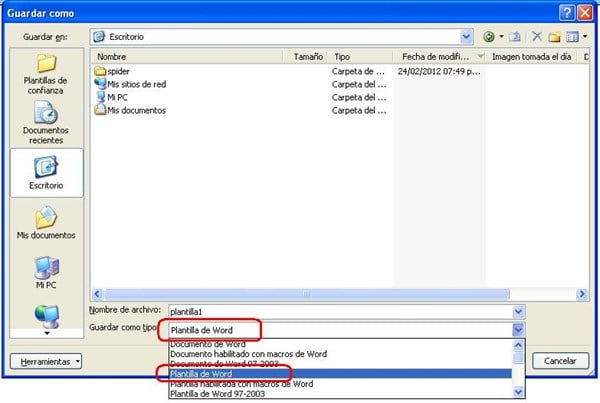Select the spider folder
This screenshot has width=600, height=403.
click(x=112, y=71)
